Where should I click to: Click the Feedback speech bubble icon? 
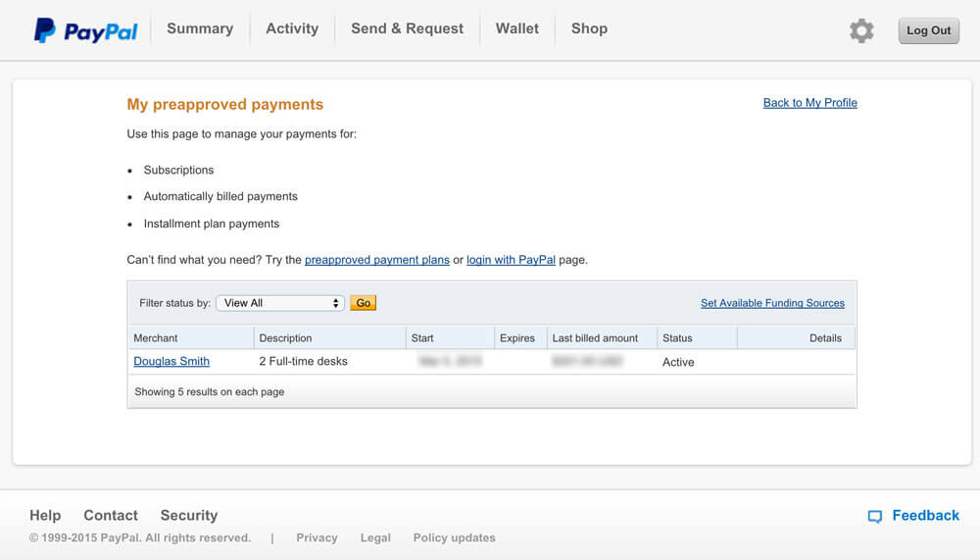point(875,516)
